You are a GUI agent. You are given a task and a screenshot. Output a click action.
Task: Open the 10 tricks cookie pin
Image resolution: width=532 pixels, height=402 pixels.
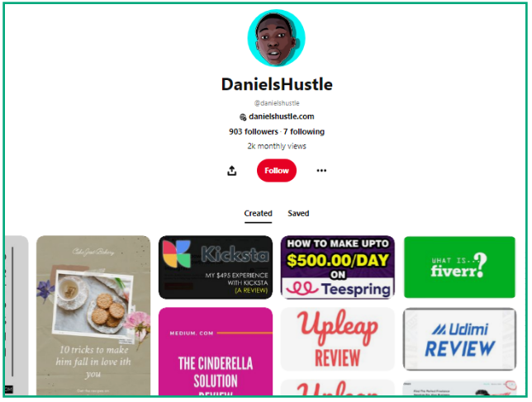(x=93, y=315)
